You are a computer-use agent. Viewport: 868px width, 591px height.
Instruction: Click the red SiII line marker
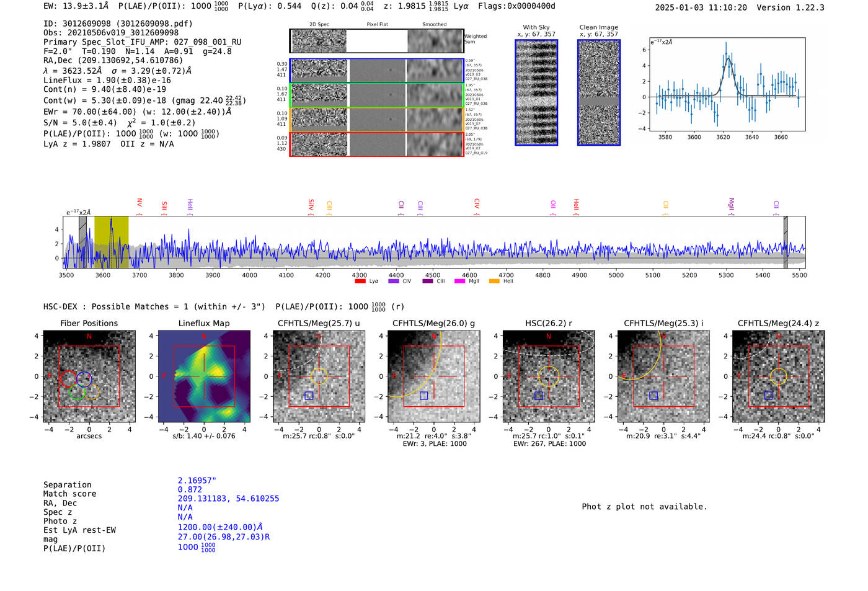(x=164, y=206)
